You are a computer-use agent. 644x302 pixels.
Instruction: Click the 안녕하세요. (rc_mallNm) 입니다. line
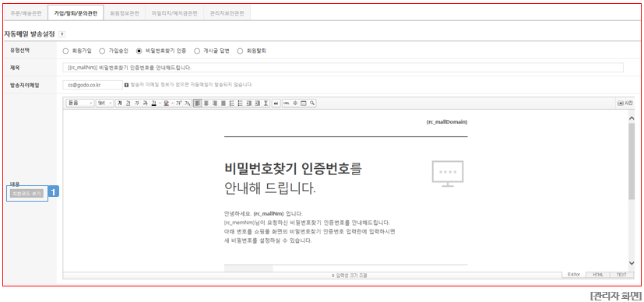[x=263, y=214]
